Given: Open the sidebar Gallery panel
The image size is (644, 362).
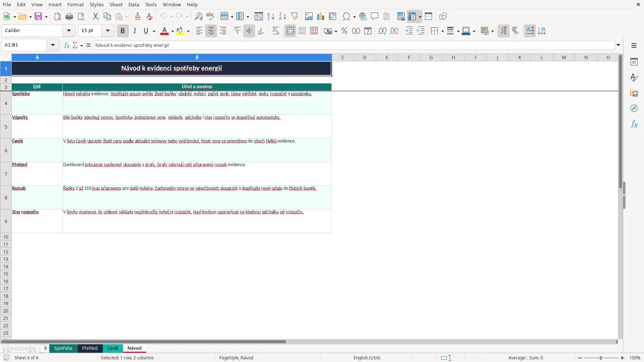Looking at the screenshot, I should 634,93.
